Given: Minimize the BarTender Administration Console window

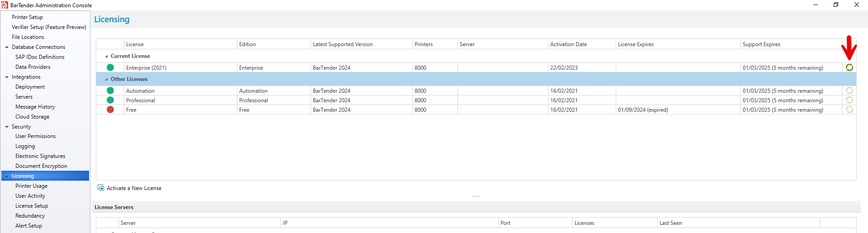Looking at the screenshot, I should 816,5.
